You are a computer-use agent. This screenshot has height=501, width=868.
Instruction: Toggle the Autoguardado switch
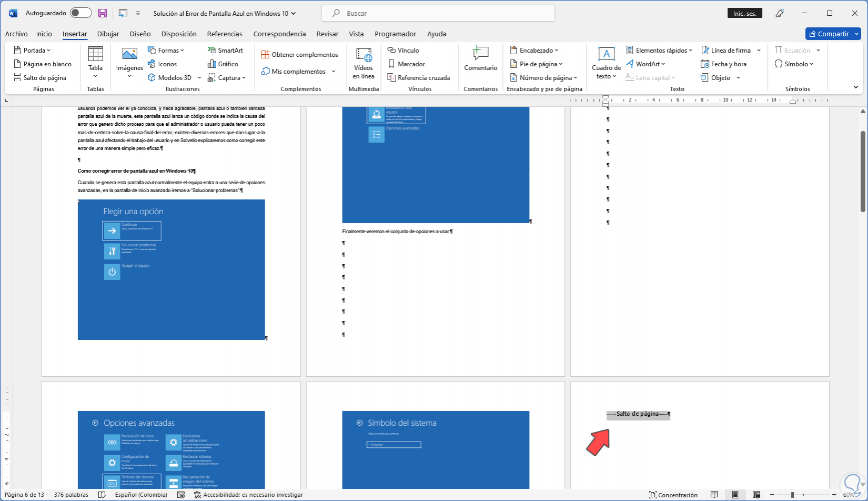click(x=80, y=13)
